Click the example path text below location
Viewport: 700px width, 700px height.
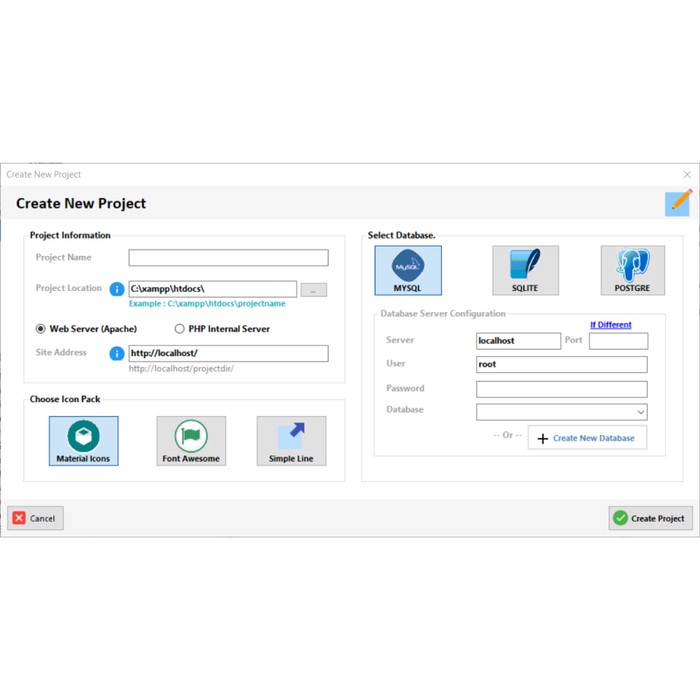coord(207,304)
